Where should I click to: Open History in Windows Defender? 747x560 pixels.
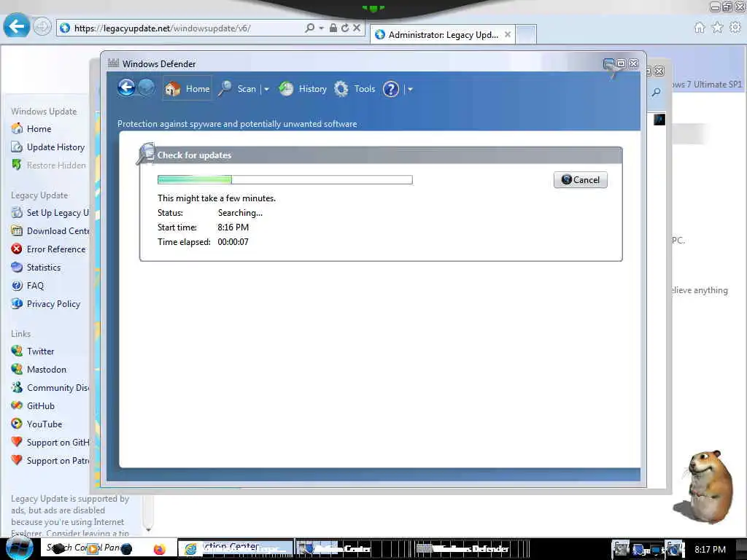303,88
